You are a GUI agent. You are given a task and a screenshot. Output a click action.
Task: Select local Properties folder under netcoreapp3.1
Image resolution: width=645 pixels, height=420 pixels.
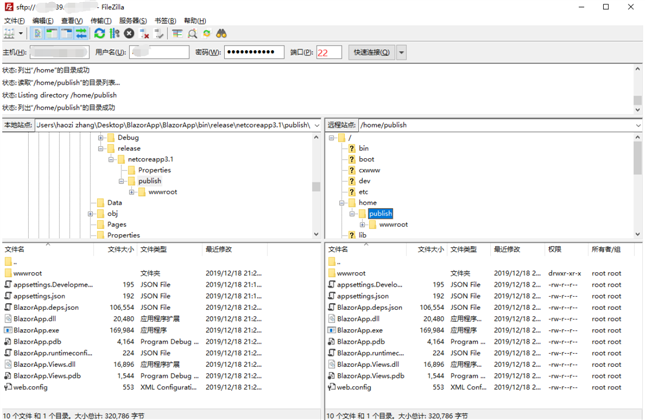154,170
